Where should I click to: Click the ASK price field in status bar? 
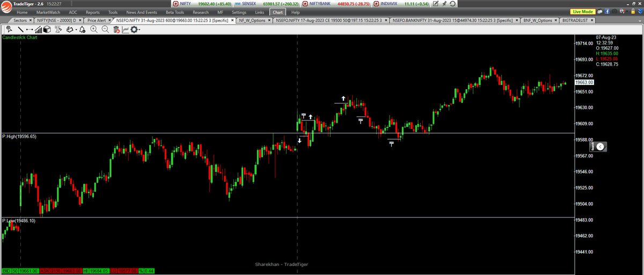tap(71, 271)
